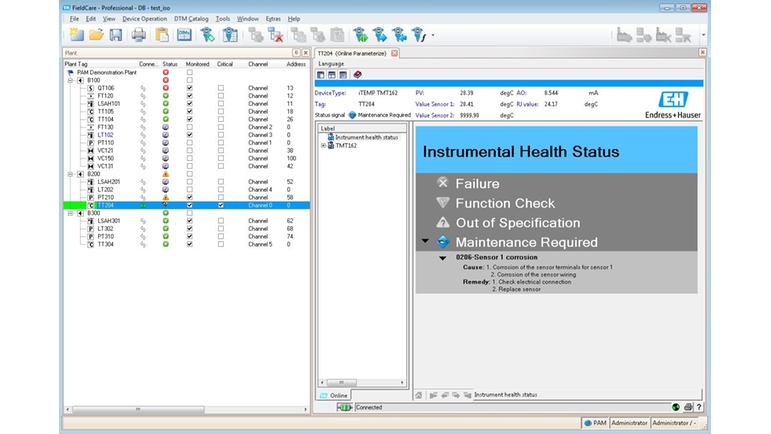Toggle Monitored checkbox for PT210

pos(189,197)
